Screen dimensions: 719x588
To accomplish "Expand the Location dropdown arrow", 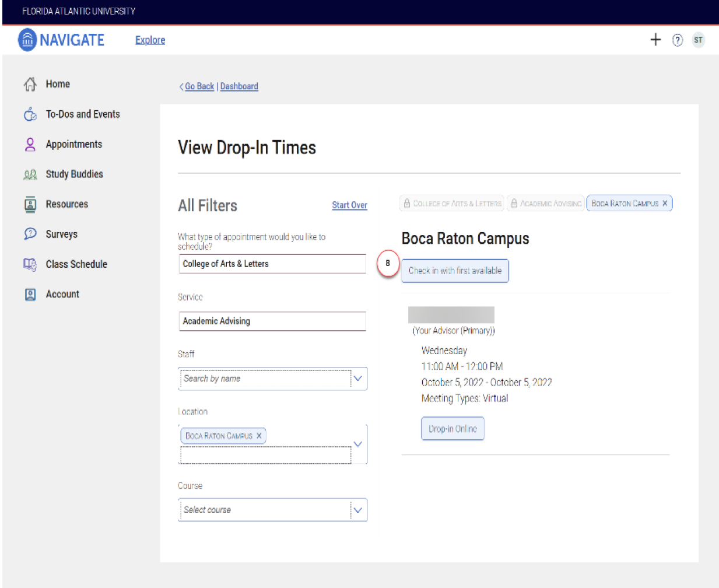I will [358, 444].
